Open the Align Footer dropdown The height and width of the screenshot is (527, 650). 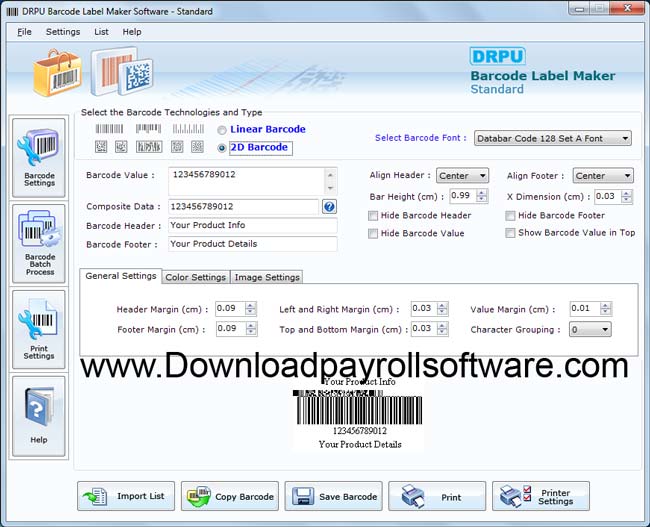click(x=603, y=175)
